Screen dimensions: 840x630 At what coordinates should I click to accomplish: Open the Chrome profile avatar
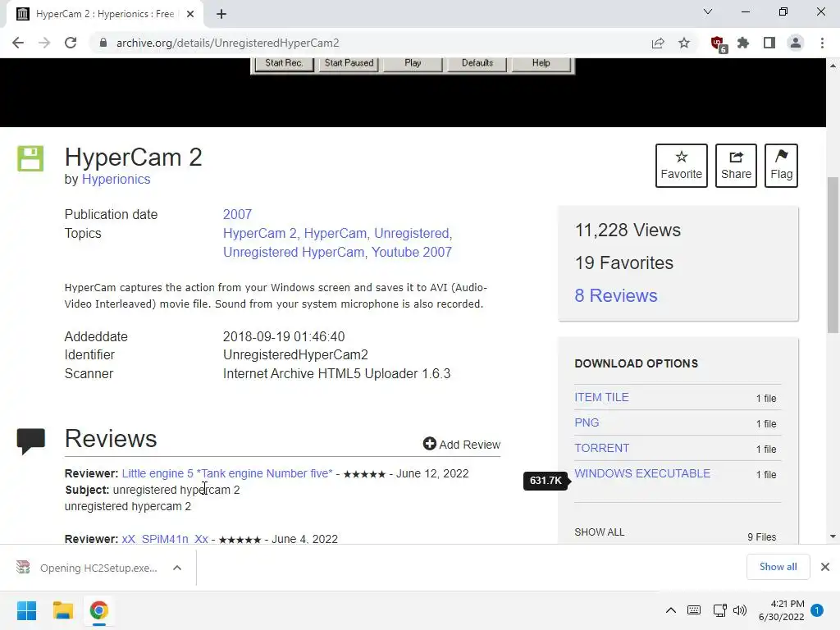click(796, 43)
